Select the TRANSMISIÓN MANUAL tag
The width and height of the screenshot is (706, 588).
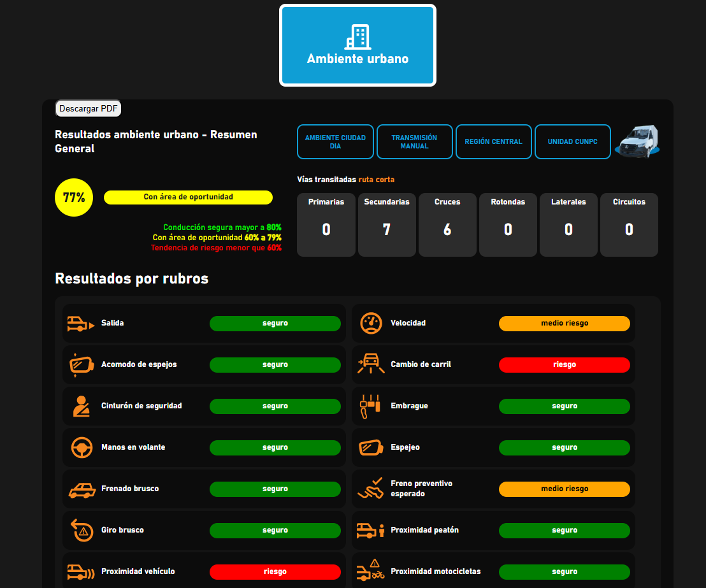(x=414, y=141)
